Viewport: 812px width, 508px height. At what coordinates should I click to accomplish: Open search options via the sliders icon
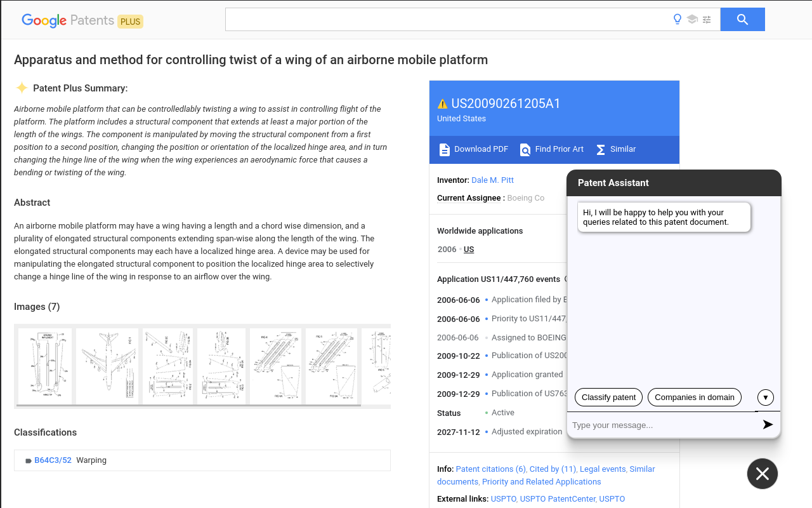[x=707, y=19]
